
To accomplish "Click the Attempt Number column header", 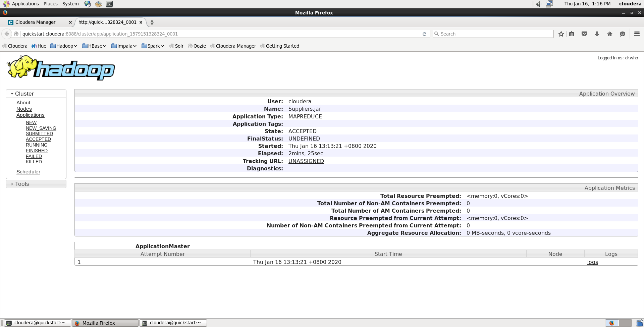I will coord(163,254).
